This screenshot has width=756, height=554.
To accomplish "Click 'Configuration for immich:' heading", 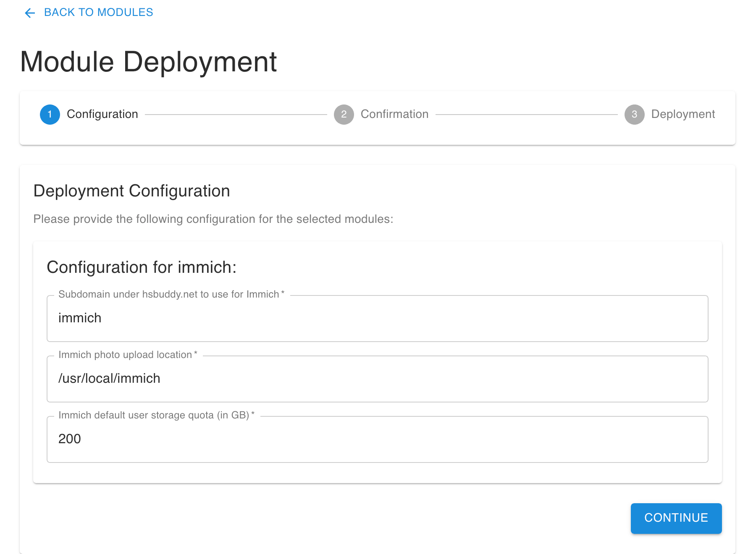I will point(142,267).
